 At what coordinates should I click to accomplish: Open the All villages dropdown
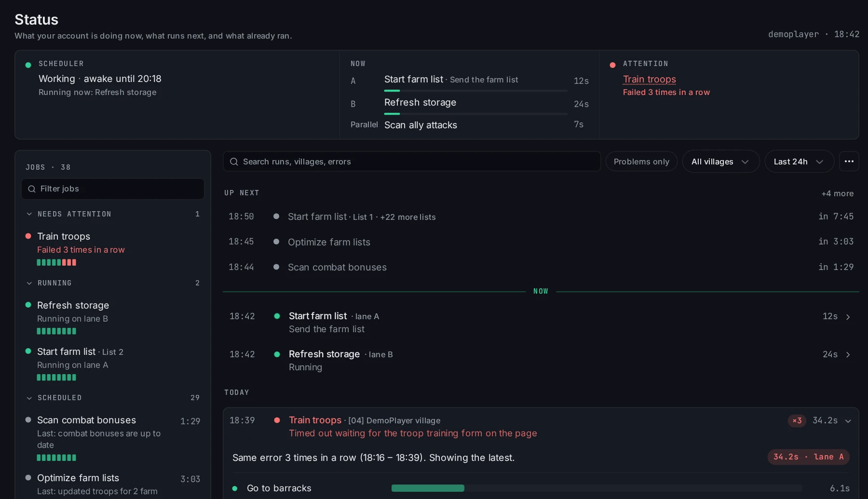click(720, 162)
